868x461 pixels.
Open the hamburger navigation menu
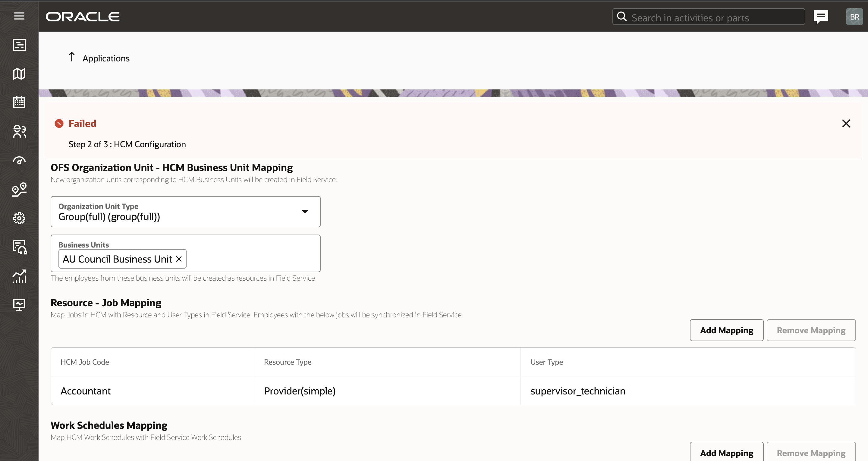(x=19, y=16)
